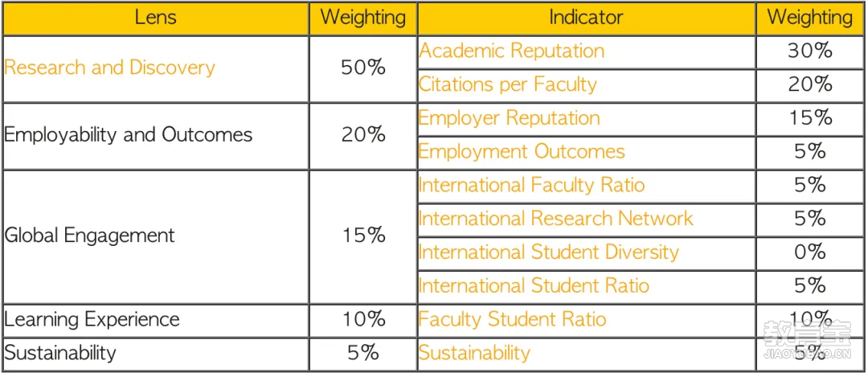Click the International Student Ratio link

pos(534,285)
